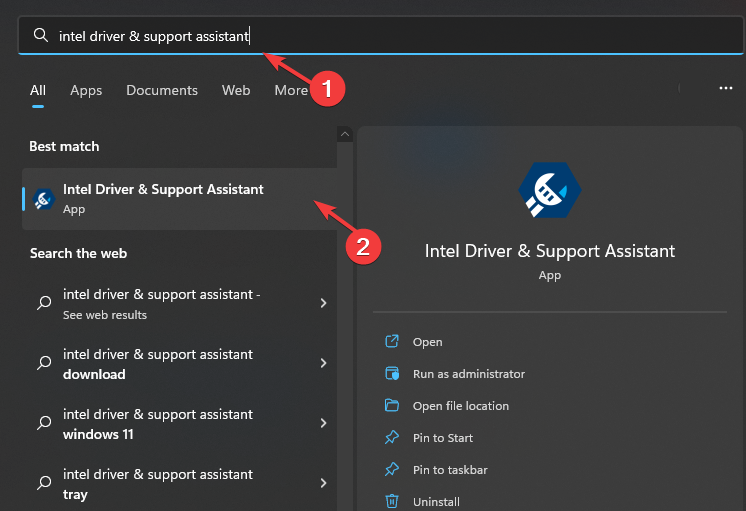Image resolution: width=746 pixels, height=511 pixels.
Task: Click search icon beside 'windows 11' suggestion
Action: [44, 423]
